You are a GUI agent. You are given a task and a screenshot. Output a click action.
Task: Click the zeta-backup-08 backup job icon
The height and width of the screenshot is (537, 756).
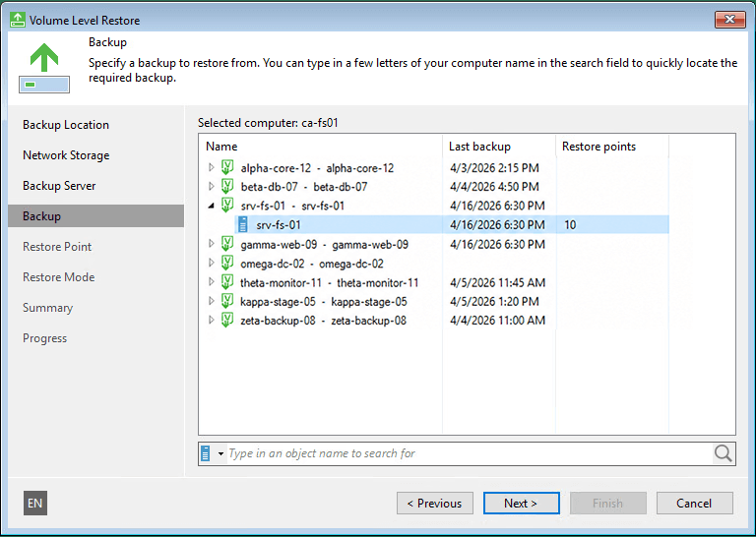click(x=227, y=320)
